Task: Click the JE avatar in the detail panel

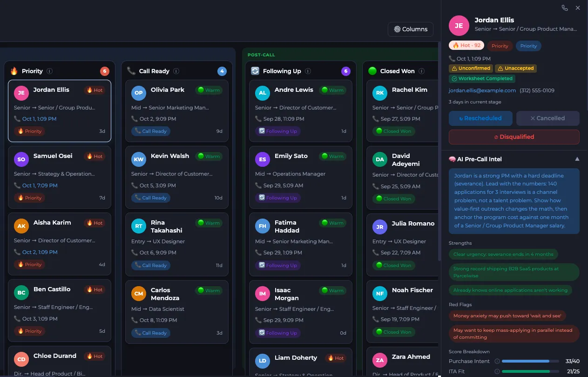Action: pos(459,26)
